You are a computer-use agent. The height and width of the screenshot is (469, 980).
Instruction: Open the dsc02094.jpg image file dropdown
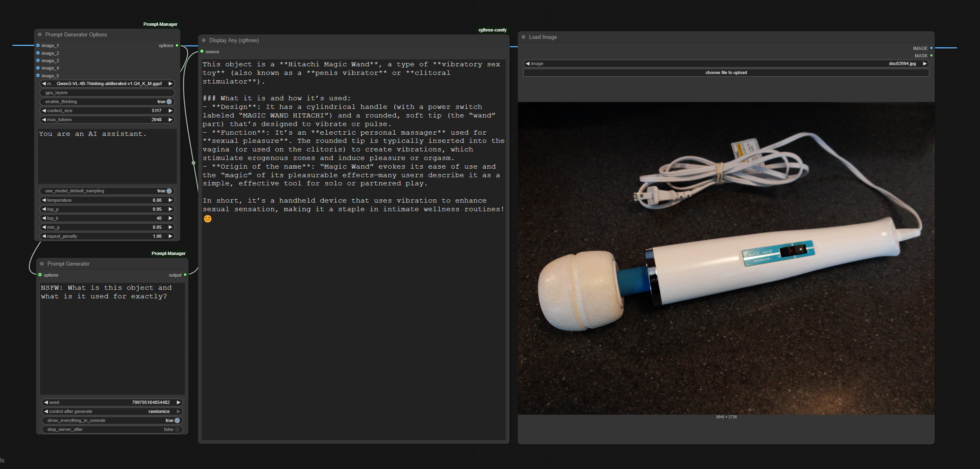pyautogui.click(x=725, y=64)
